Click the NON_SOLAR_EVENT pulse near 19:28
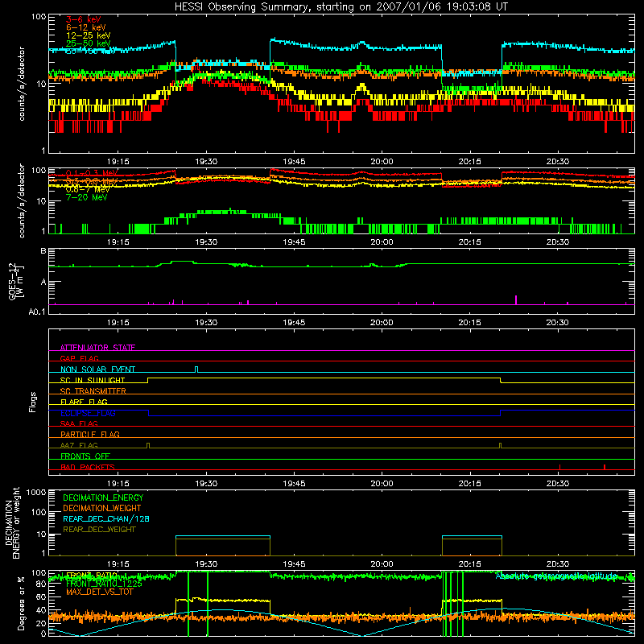Screen dimensions: 644x644 (196, 369)
